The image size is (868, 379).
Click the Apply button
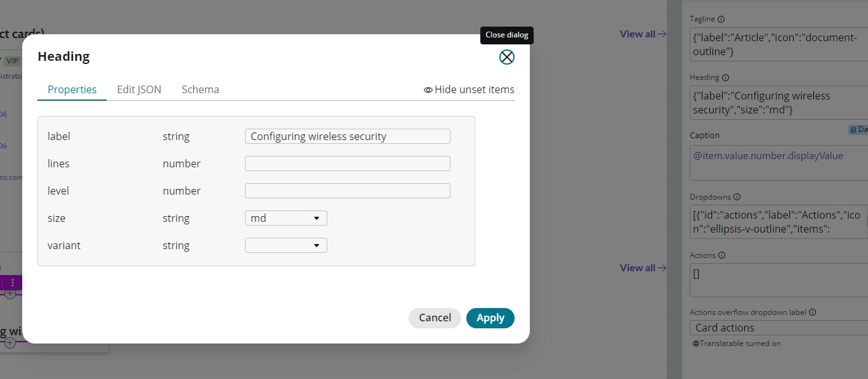pyautogui.click(x=490, y=318)
